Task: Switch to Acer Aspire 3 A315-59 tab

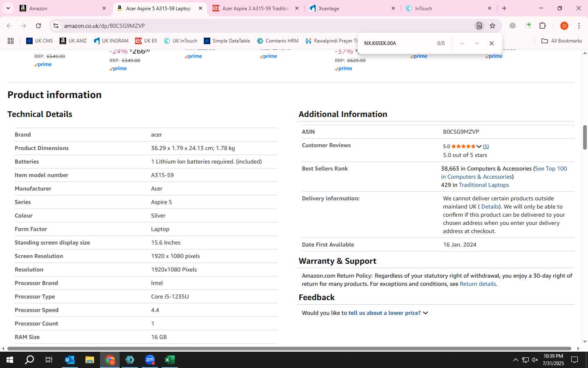Action: click(256, 8)
